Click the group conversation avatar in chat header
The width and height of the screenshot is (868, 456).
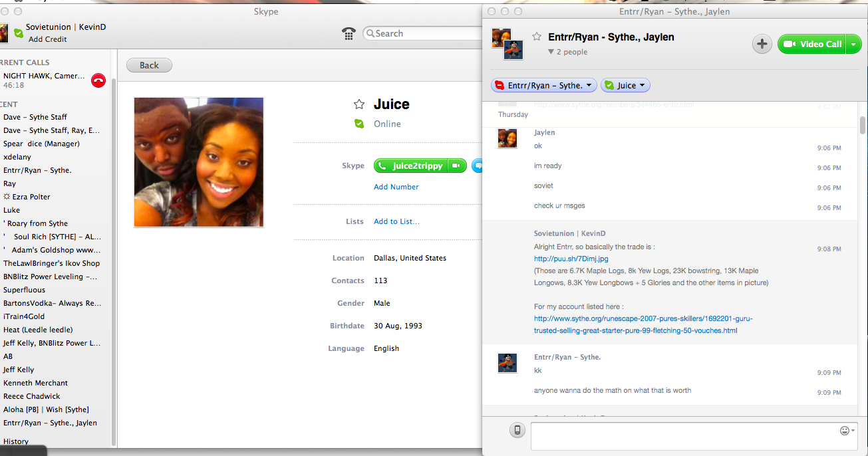click(507, 44)
